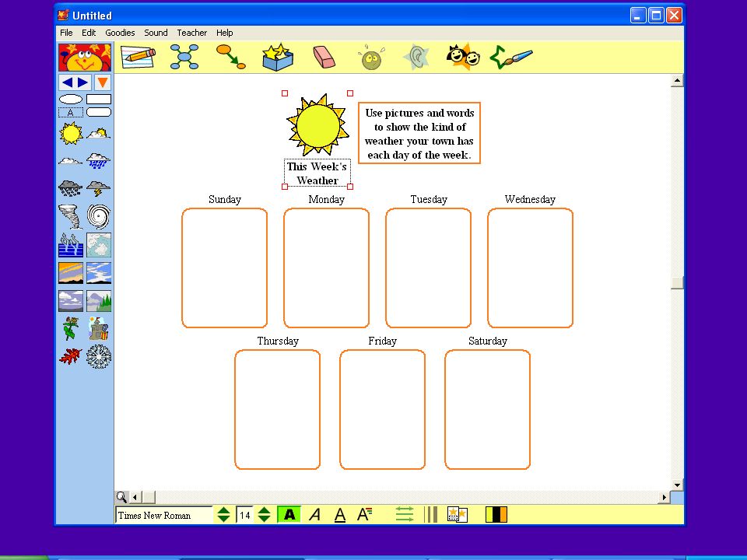Open the Sound menu
Viewport: 747px width, 560px height.
156,33
